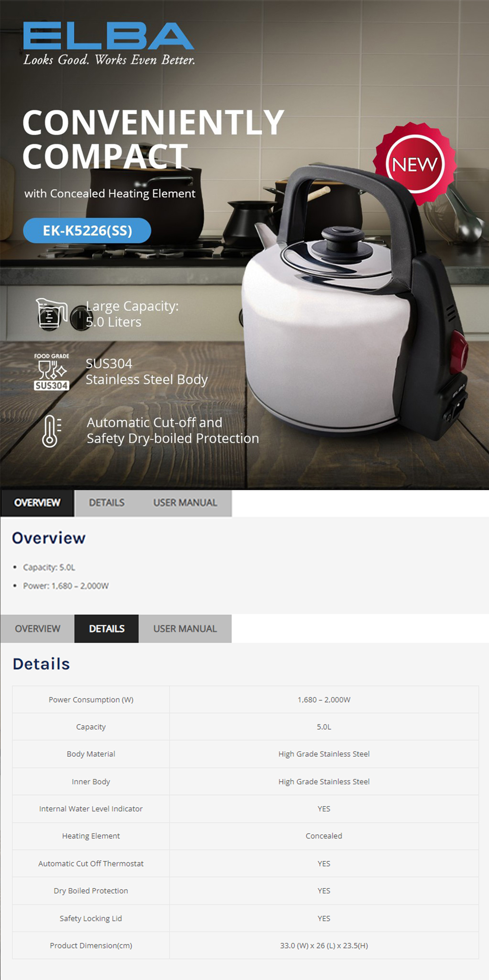Click the measuring jug capacity icon
The width and height of the screenshot is (489, 980).
51,313
